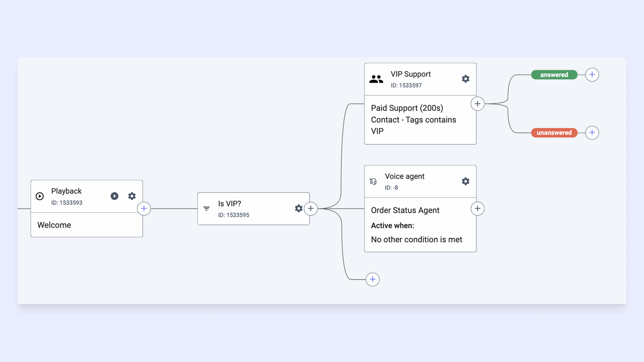Select the red unanswered label
Image resolution: width=644 pixels, height=362 pixels.
coord(554,133)
